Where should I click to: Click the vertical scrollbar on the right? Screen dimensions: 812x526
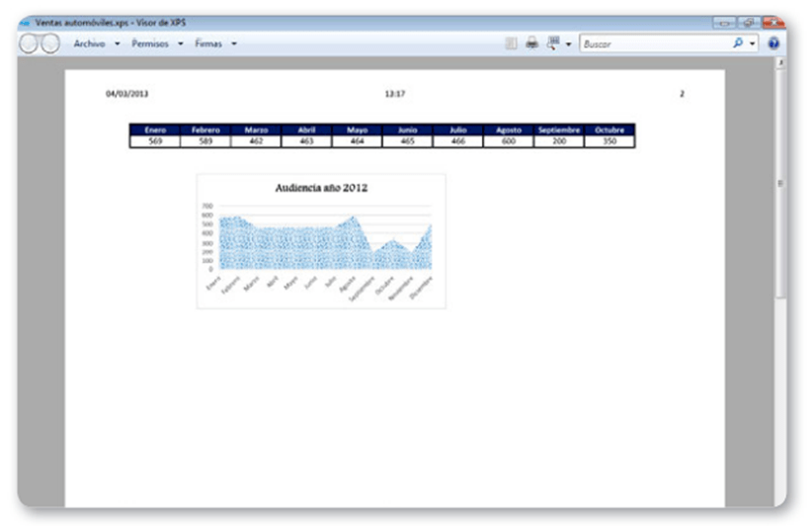coord(781,183)
